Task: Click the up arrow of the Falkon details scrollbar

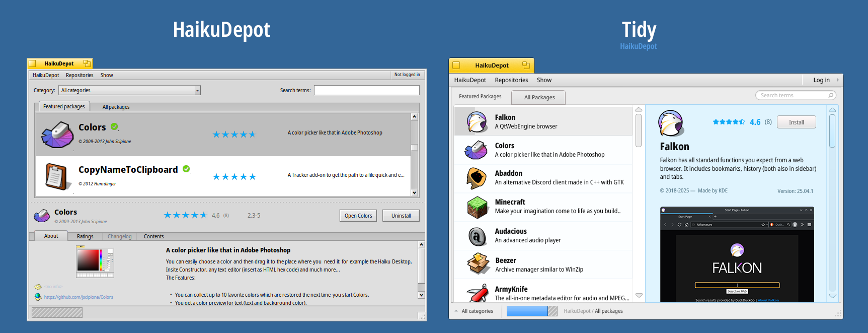Action: click(x=832, y=110)
